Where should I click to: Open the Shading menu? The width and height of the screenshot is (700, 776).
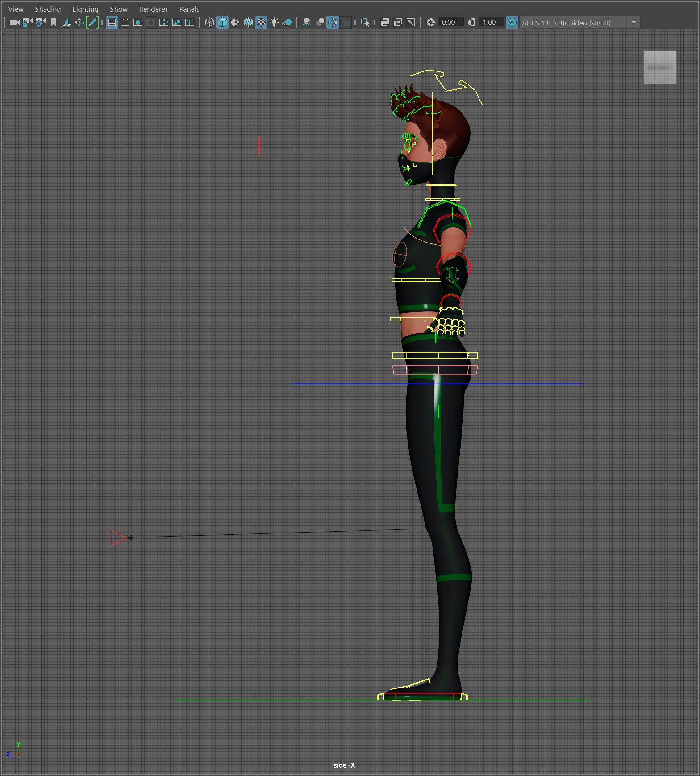(x=48, y=9)
